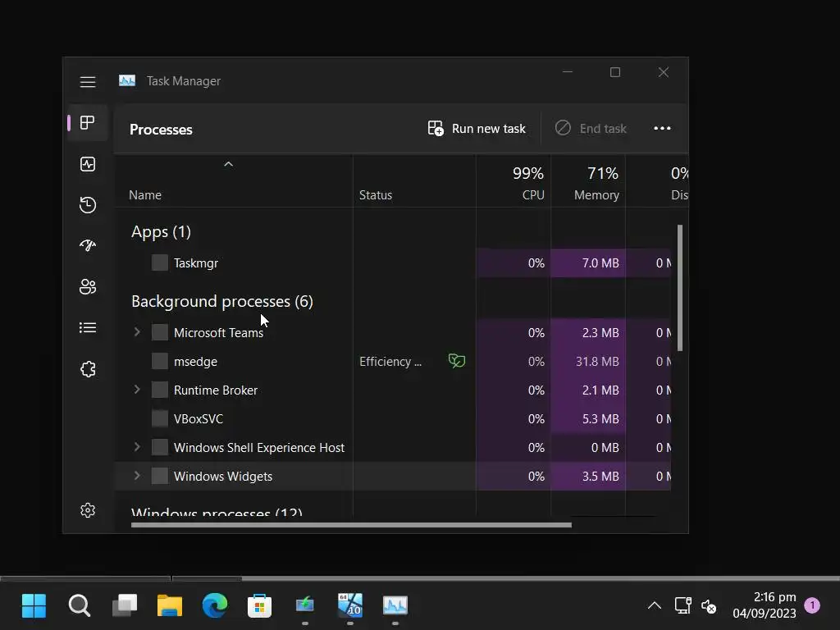This screenshot has height=630, width=840.
Task: Expand Windows Shell Experience Host process
Action: pos(137,447)
